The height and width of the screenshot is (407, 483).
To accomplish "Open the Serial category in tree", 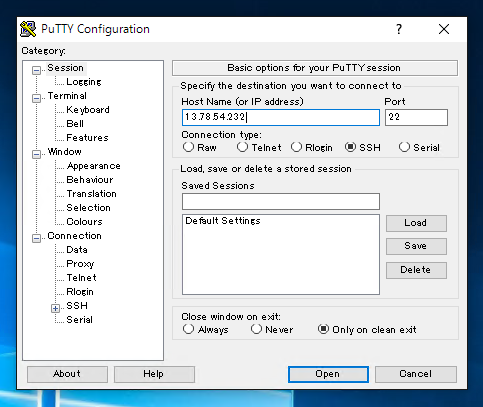I will click(x=79, y=320).
